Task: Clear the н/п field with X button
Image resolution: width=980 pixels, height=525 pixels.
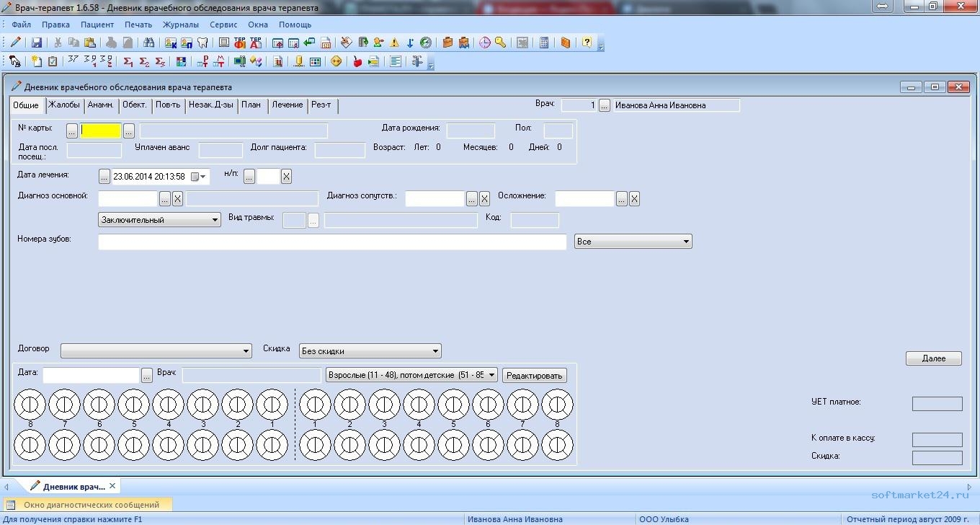Action: [286, 176]
